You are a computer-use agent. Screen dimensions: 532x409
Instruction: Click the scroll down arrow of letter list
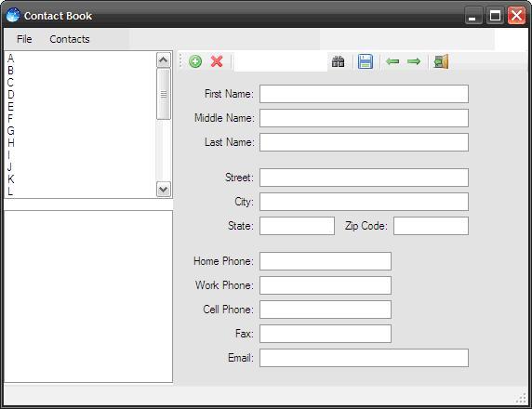click(x=163, y=189)
